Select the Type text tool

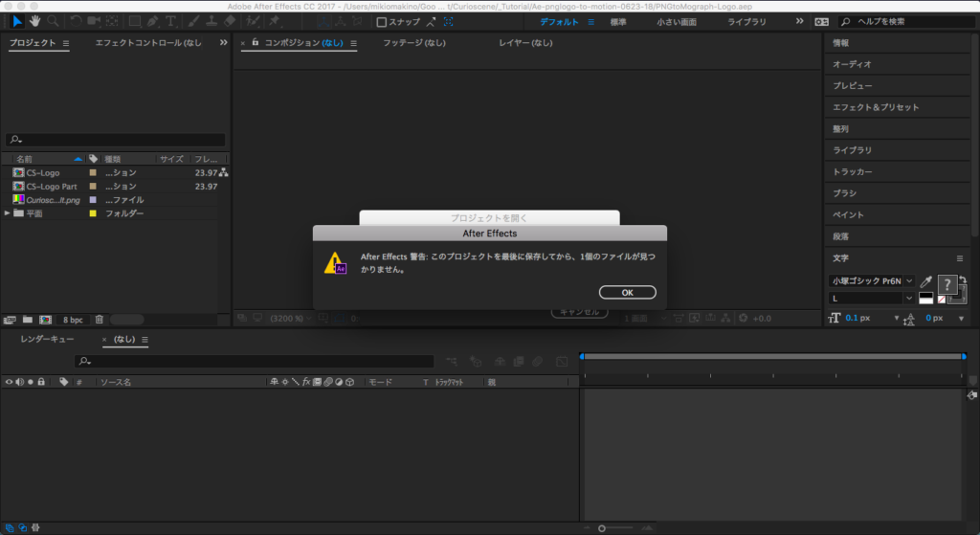(170, 21)
